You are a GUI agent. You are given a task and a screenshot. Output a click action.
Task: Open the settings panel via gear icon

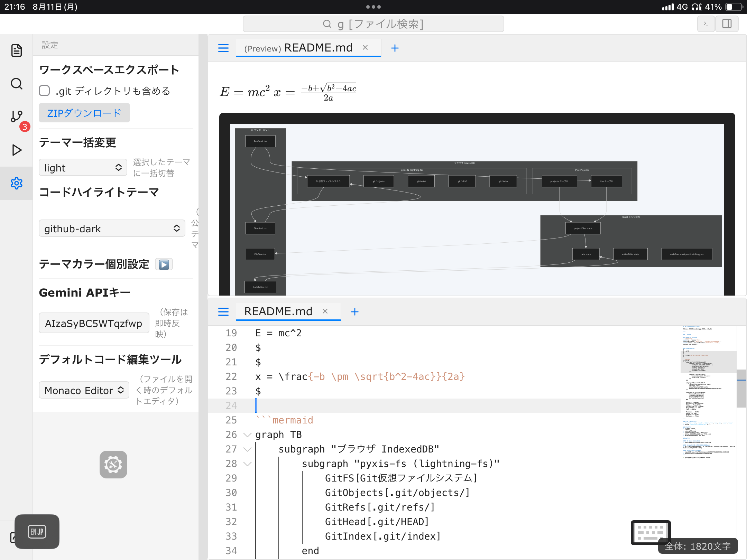[x=16, y=183]
